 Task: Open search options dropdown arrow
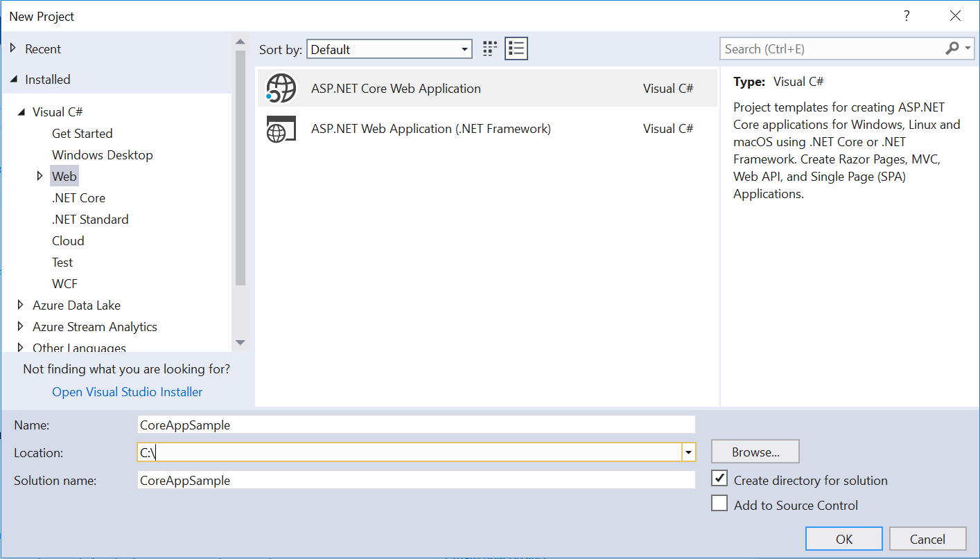(968, 48)
